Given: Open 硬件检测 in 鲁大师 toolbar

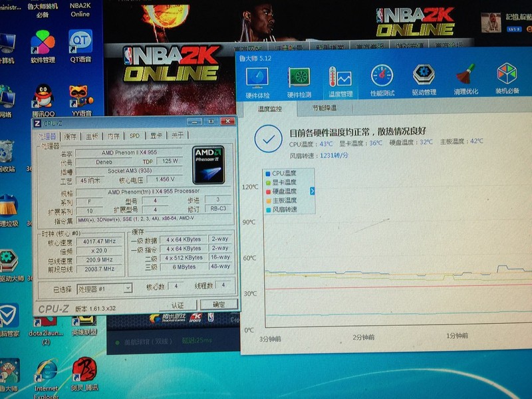Looking at the screenshot, I should 299,82.
